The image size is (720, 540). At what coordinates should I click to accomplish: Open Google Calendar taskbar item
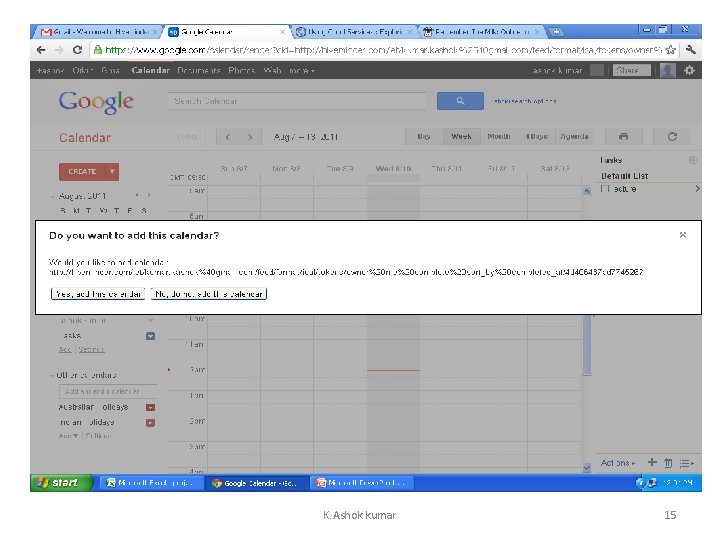pos(256,483)
